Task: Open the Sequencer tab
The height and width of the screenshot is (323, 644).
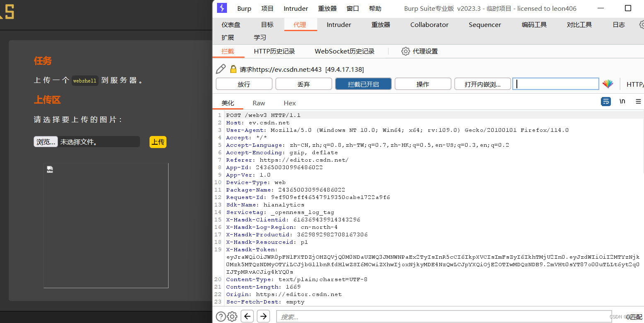Action: (485, 24)
